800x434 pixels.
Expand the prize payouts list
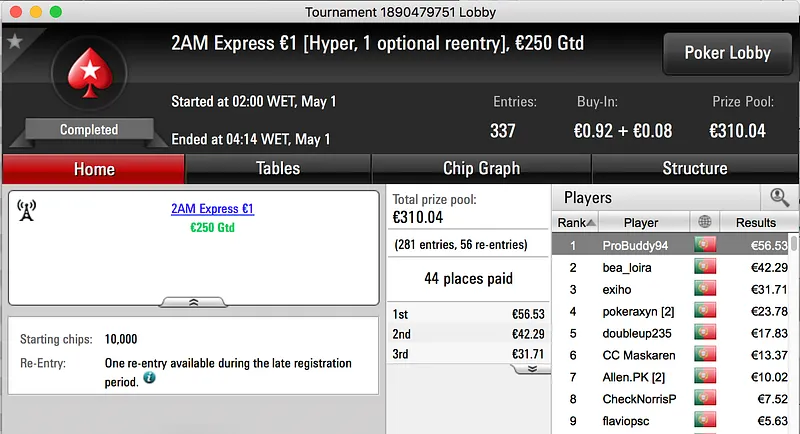pos(530,368)
